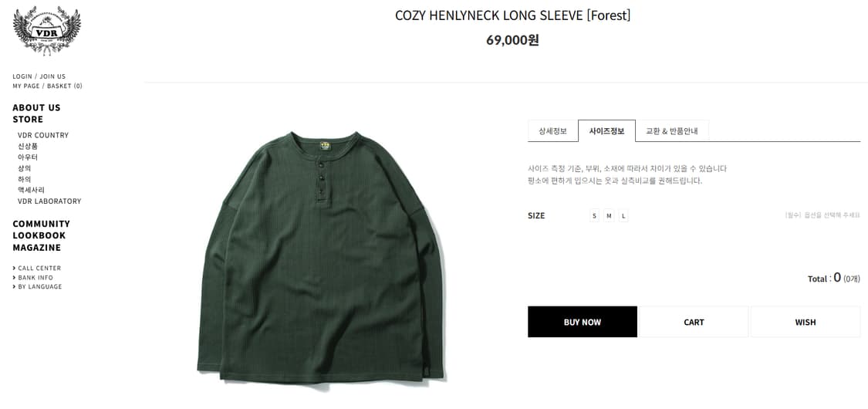
Task: Click the green henley shirt image
Action: coord(321,257)
